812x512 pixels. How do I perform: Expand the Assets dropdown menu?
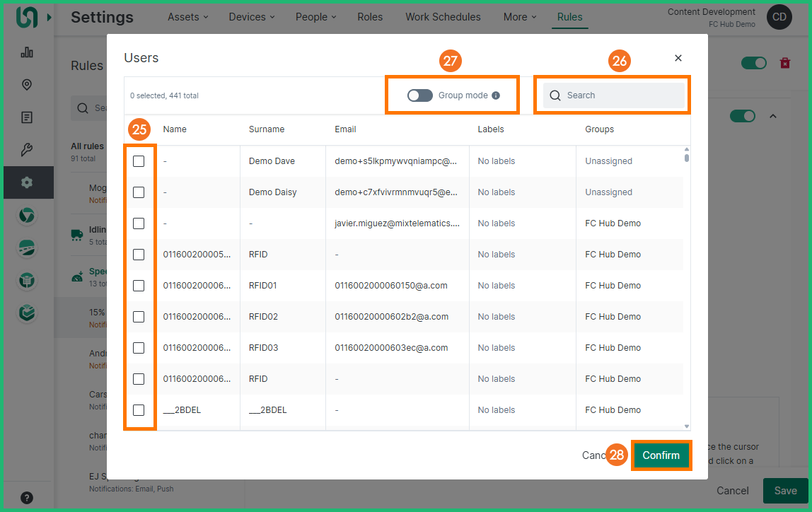pyautogui.click(x=187, y=17)
